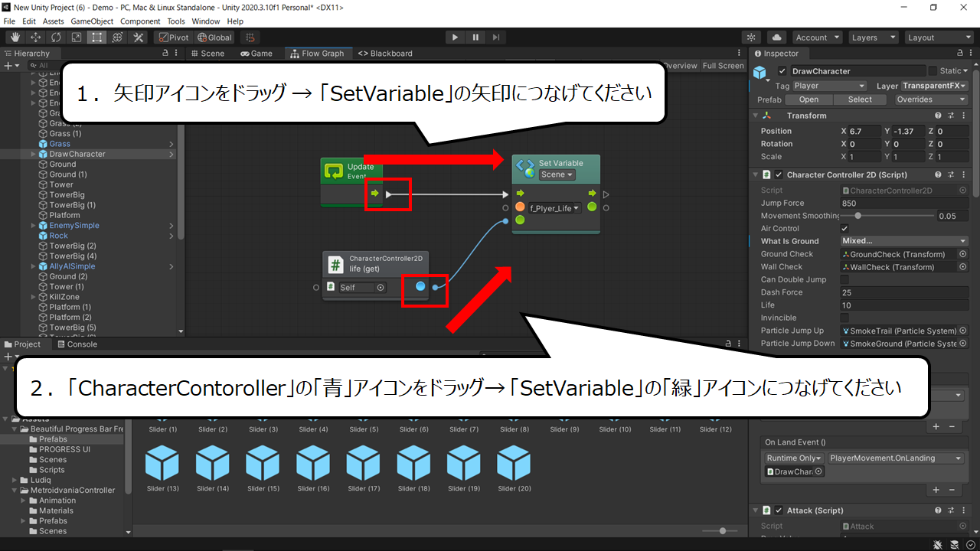
Task: Lock the Hierarchy panel
Action: click(x=166, y=54)
